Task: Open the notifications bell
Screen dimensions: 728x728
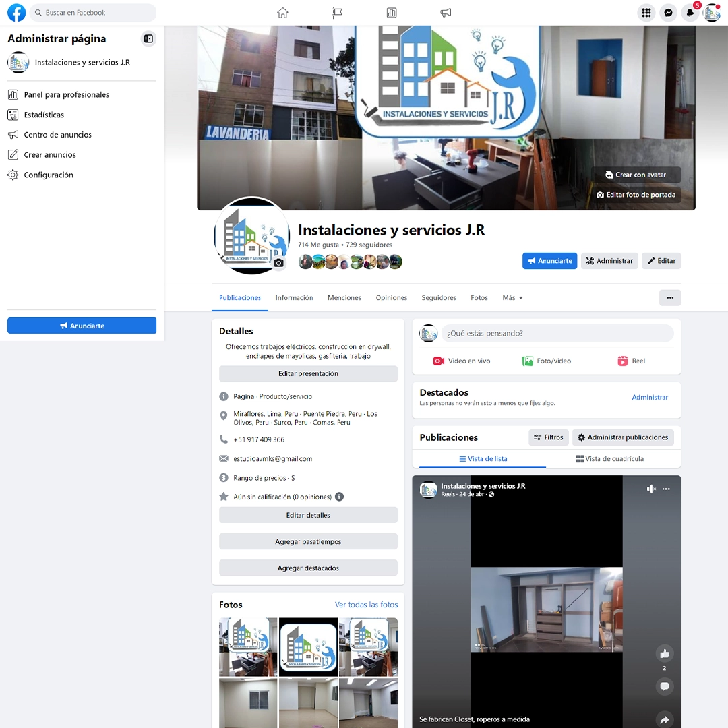Action: coord(690,13)
